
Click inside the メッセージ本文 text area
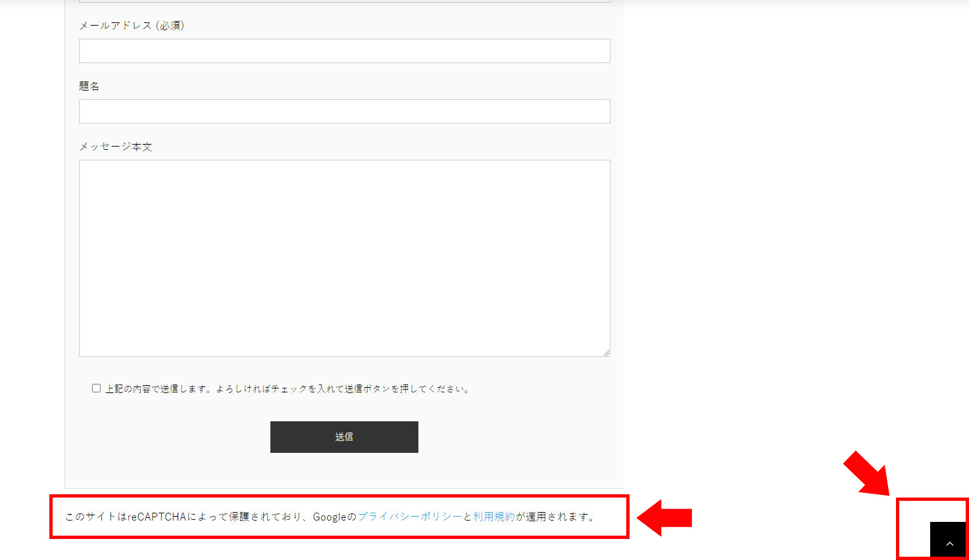[344, 258]
